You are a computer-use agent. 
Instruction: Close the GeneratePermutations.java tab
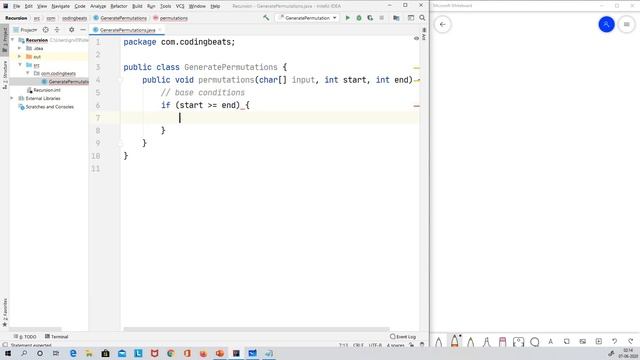160,30
